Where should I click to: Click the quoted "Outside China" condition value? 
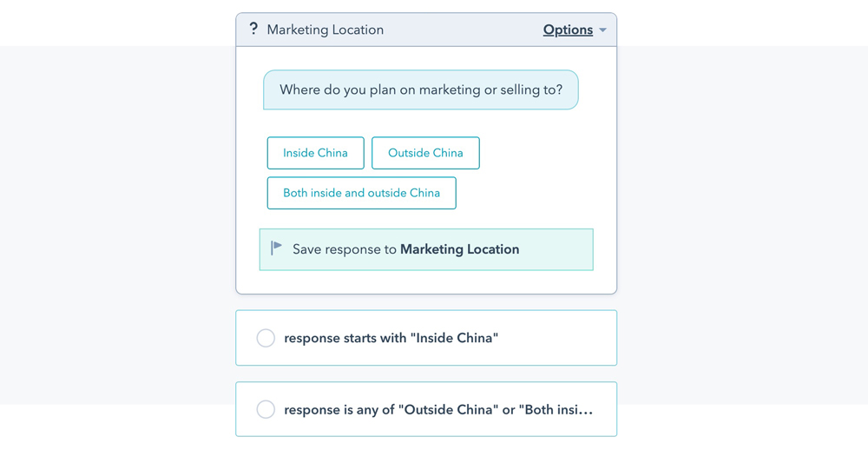449,409
